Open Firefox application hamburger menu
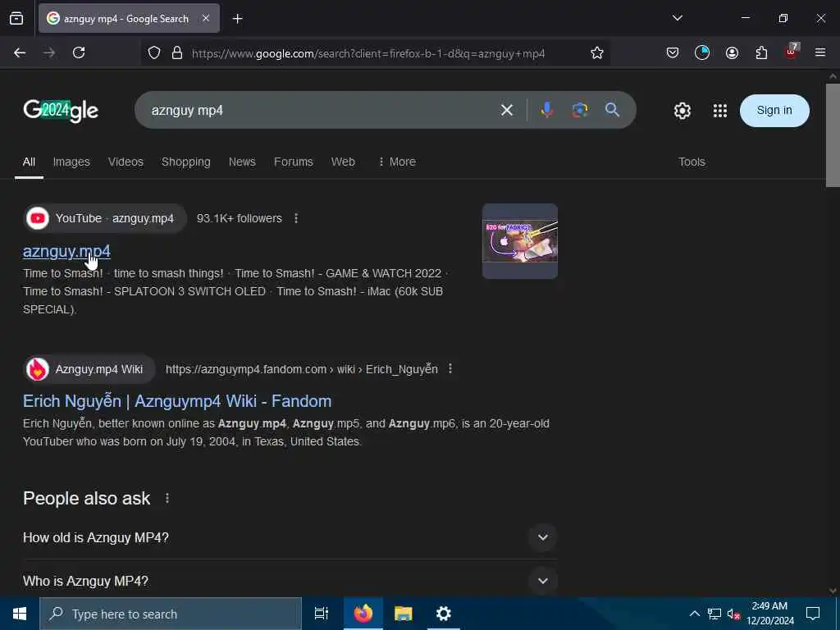840x630 pixels. click(x=820, y=52)
